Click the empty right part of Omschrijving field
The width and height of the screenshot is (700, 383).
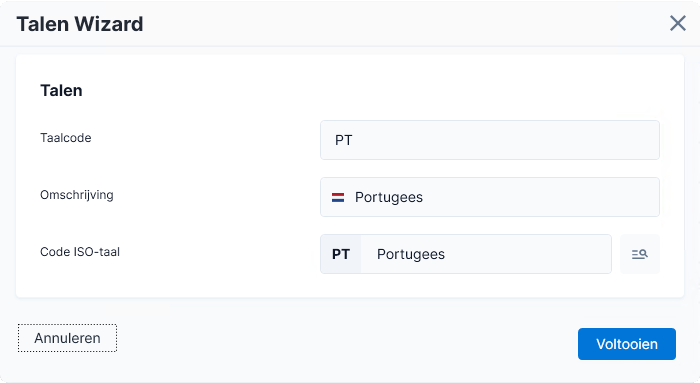tap(558, 197)
